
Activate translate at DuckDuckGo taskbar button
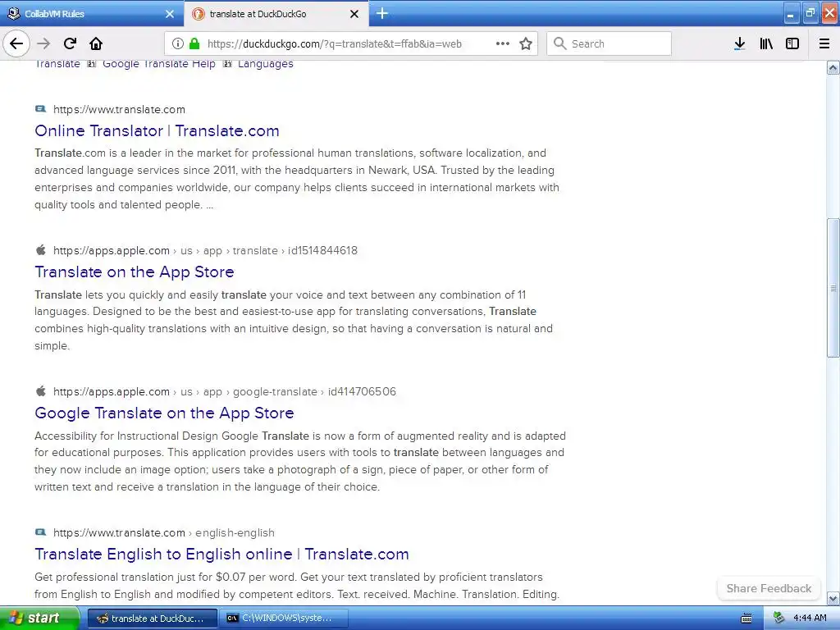point(152,619)
